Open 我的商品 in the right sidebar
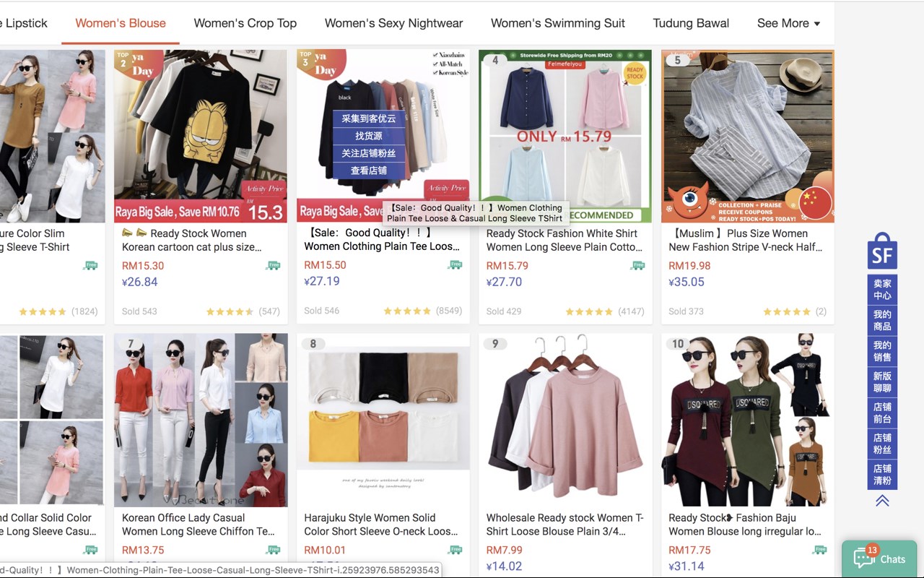Screen dimensions: 924x578 (x=882, y=320)
